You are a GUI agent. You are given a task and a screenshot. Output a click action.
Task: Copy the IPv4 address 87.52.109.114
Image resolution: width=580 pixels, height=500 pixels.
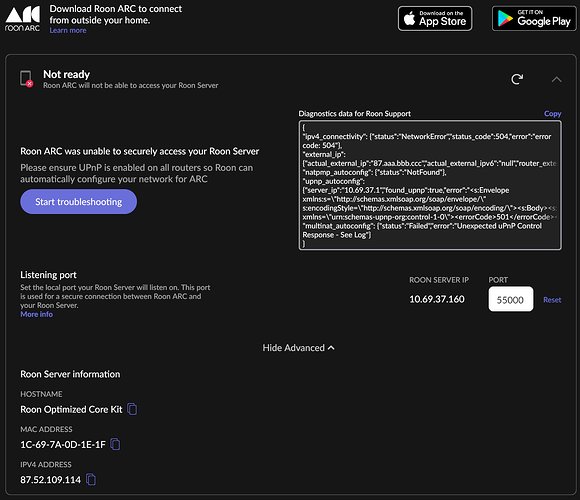91,479
